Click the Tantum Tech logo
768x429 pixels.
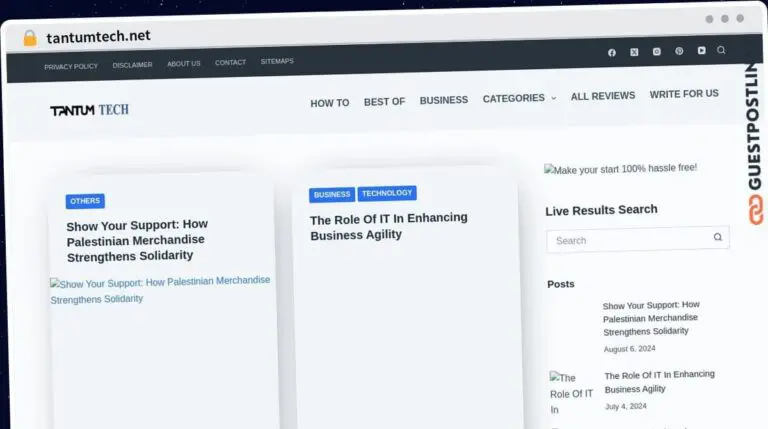[x=89, y=110]
